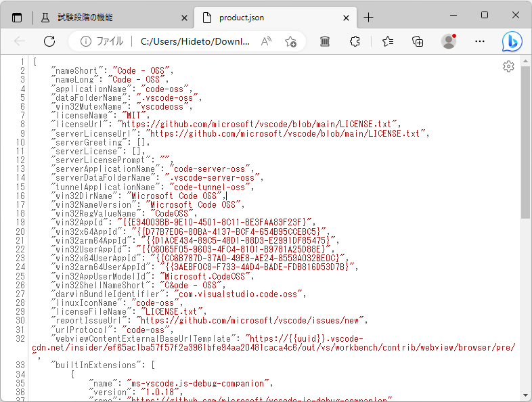Open Bing chat sidebar button
Image resolution: width=532 pixels, height=402 pixels.
512,41
